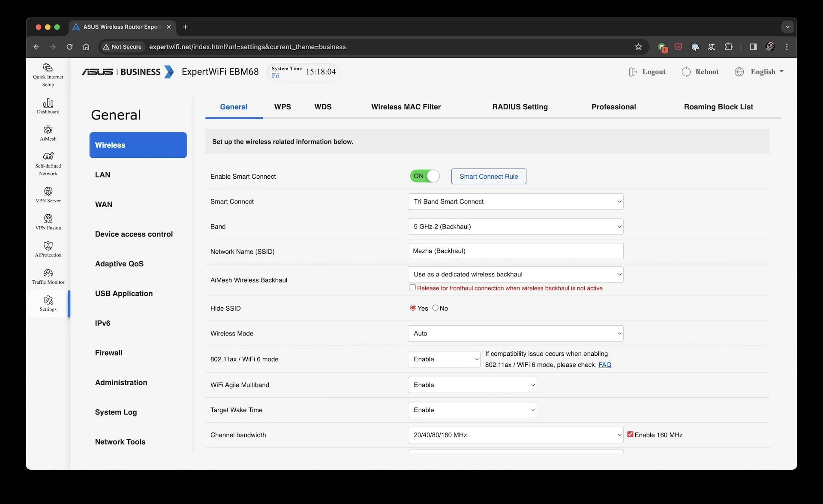The height and width of the screenshot is (504, 823).
Task: Open Quick Internet Setup
Action: point(48,75)
